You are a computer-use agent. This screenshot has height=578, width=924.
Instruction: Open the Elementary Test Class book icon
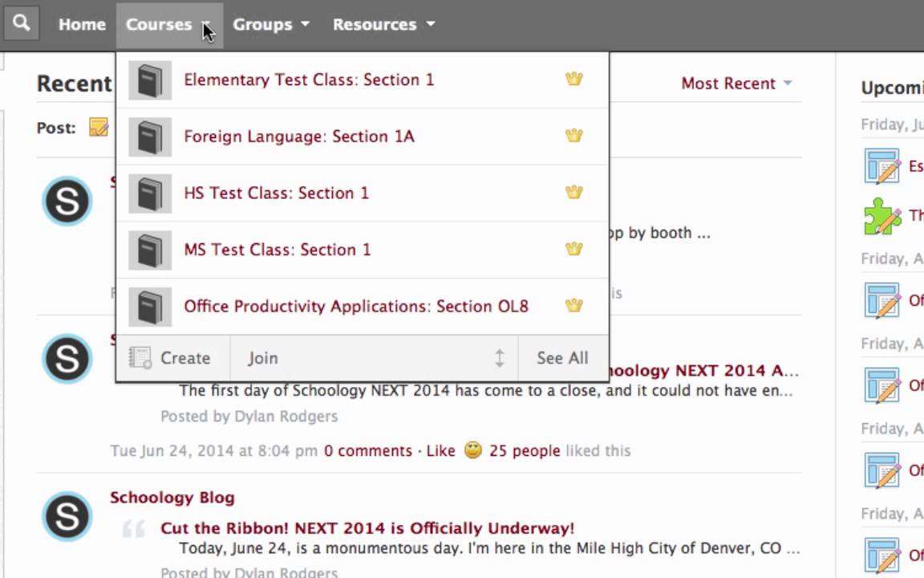(x=150, y=80)
